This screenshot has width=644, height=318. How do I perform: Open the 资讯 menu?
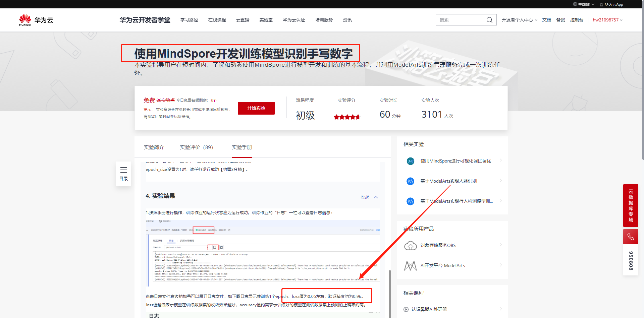[x=347, y=20]
